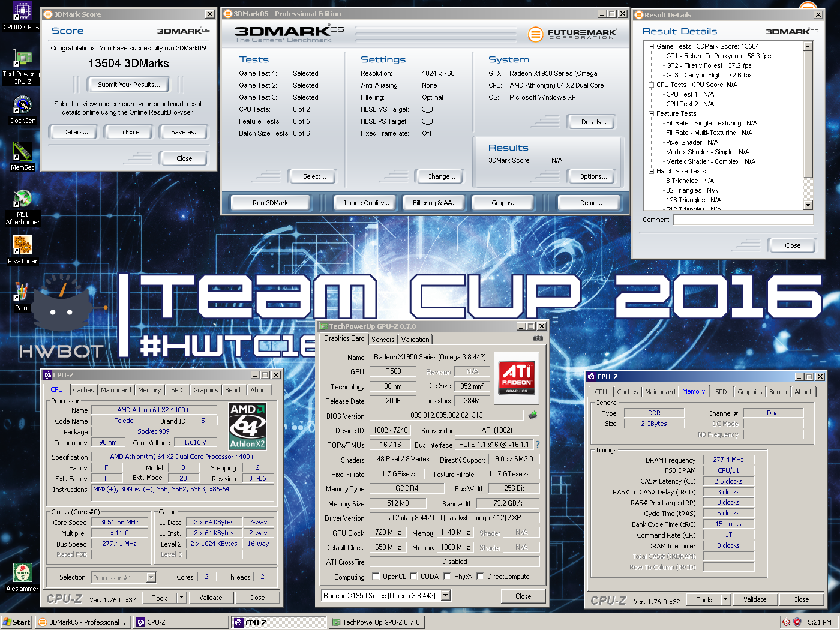Open SPD tab in right CPU-Z window
Screen dimensions: 840x630
(x=721, y=392)
